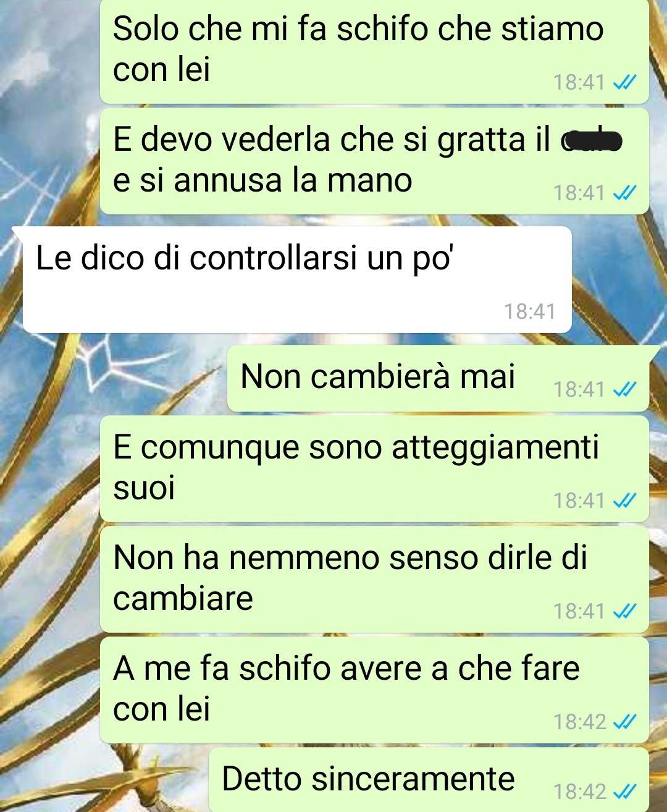
Task: Tap double check marks beside 'e si annusa la mano'
Action: 624,193
